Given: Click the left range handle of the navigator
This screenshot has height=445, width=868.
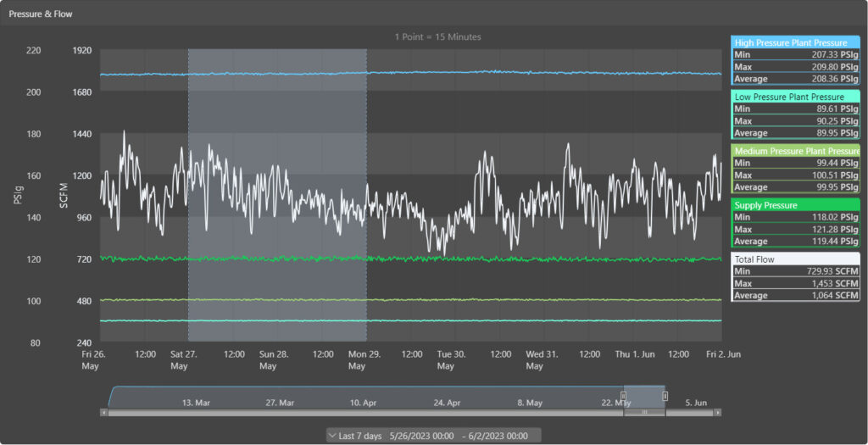Looking at the screenshot, I should tap(624, 396).
